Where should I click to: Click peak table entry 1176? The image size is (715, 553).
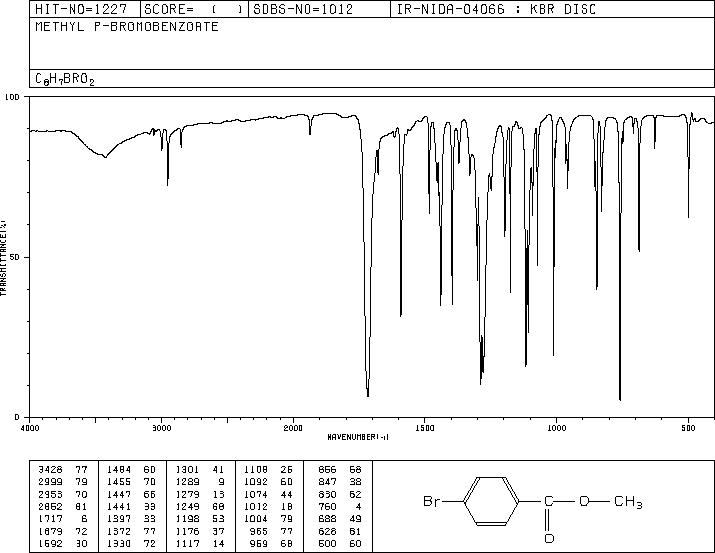pyautogui.click(x=187, y=531)
